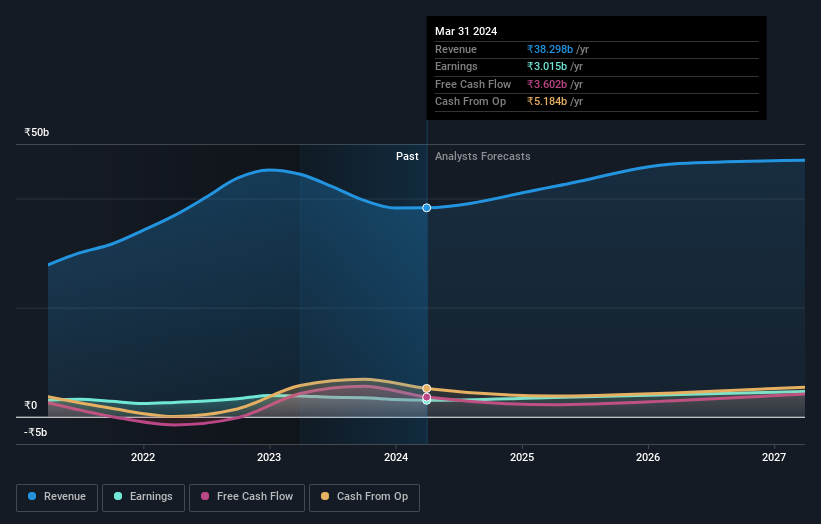Click the Free Cash Flow pink data point marker
The height and width of the screenshot is (524, 821).
point(427,397)
